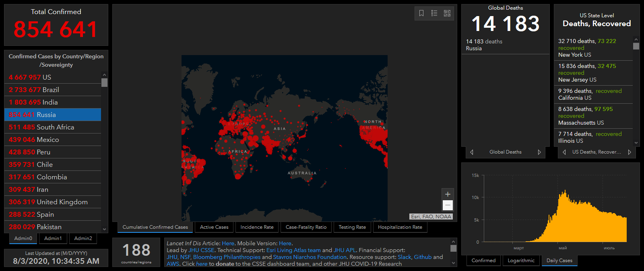Advance US Deaths, Recovered panel forward
The image size is (644, 271).
pyautogui.click(x=630, y=152)
